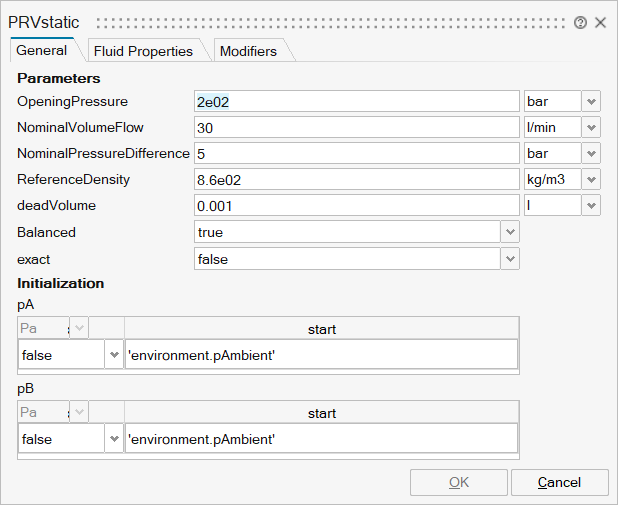618x505 pixels.
Task: Toggle the Balanced true/false dropdown
Action: point(510,232)
